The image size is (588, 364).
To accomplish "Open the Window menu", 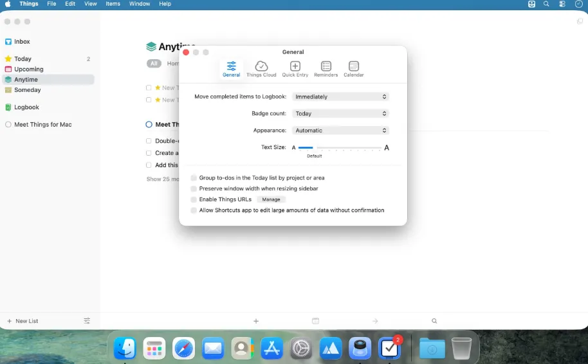I will tap(140, 4).
